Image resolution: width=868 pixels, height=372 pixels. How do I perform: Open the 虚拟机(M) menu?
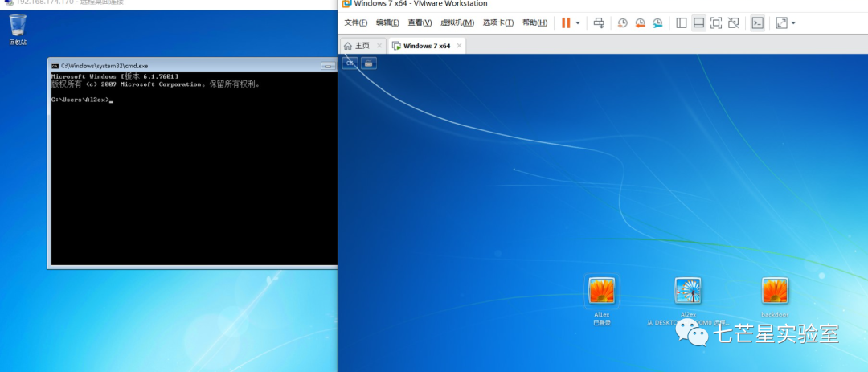(x=457, y=23)
